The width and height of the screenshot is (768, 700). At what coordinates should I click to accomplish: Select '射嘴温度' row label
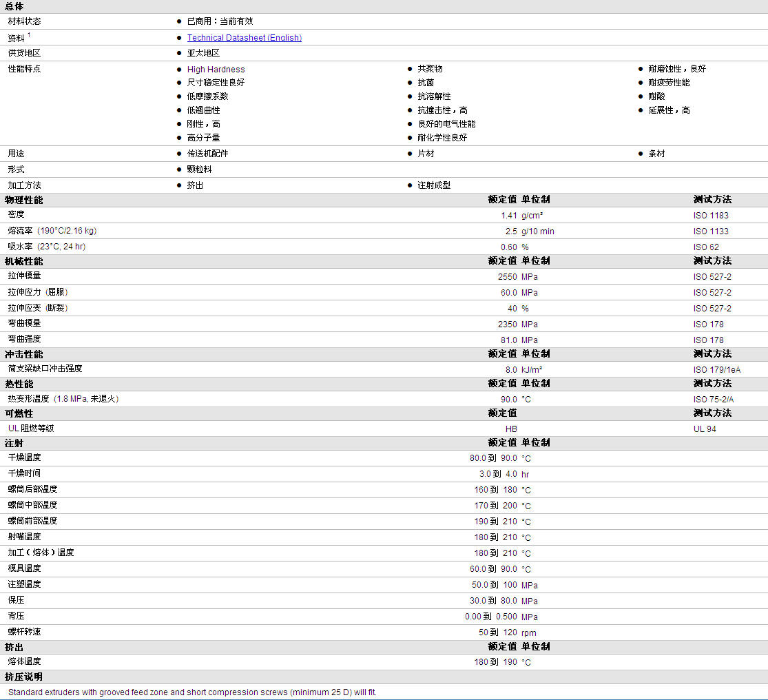coord(25,537)
